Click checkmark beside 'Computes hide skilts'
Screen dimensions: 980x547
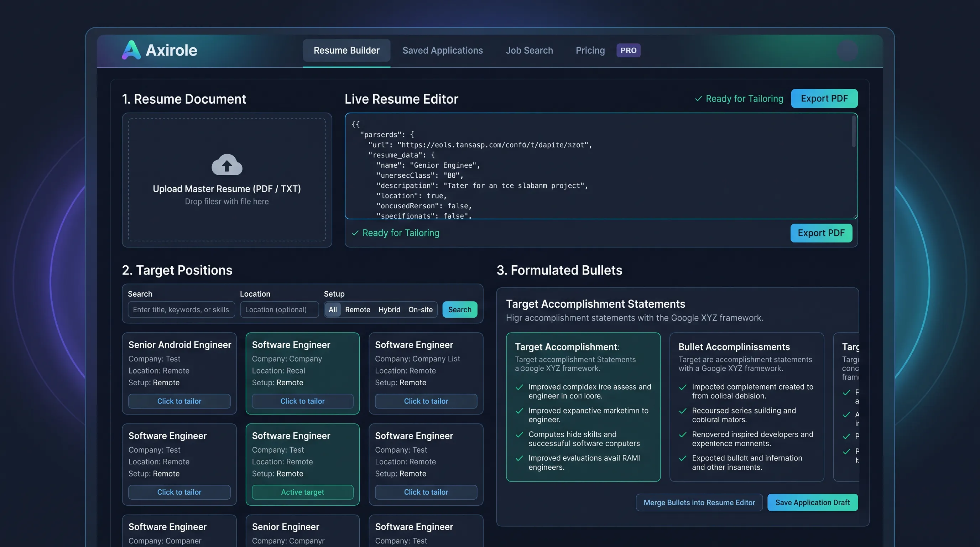[x=519, y=435]
